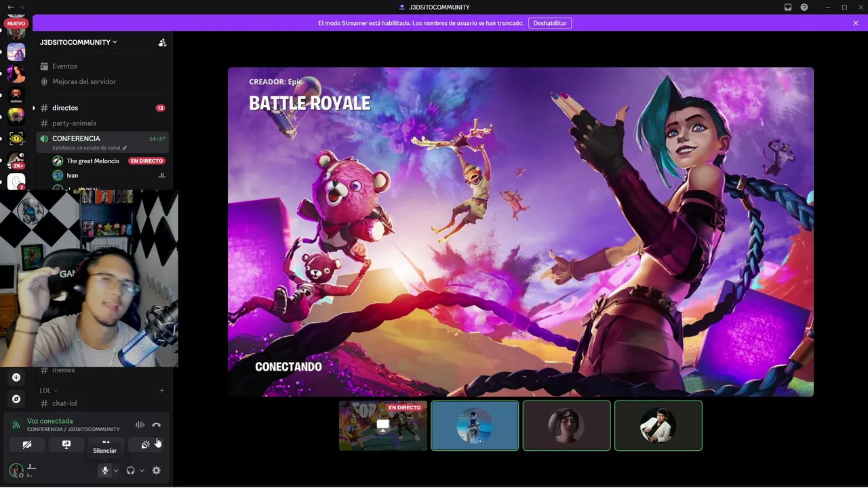Image resolution: width=868 pixels, height=488 pixels.
Task: Open microphone input options arrow
Action: click(x=116, y=470)
